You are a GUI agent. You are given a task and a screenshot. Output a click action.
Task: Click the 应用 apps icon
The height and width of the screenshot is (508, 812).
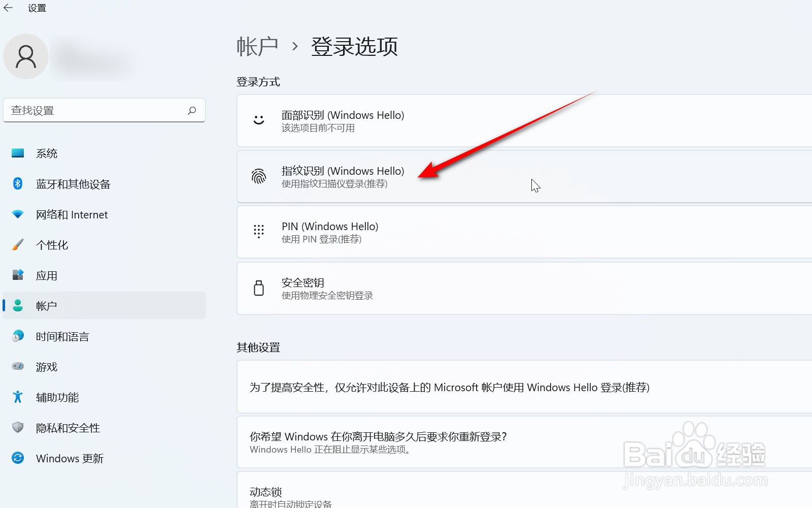tap(18, 275)
